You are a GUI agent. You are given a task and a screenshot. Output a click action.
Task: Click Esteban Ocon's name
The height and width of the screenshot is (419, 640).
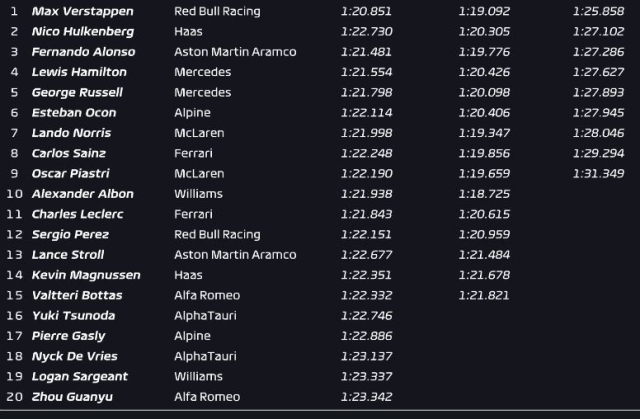point(74,113)
